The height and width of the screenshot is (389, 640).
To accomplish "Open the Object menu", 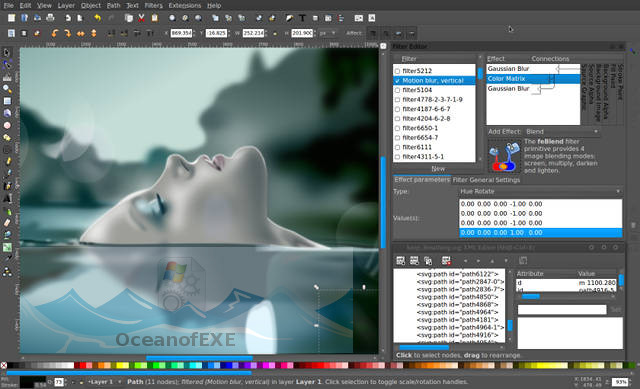I will 91,5.
